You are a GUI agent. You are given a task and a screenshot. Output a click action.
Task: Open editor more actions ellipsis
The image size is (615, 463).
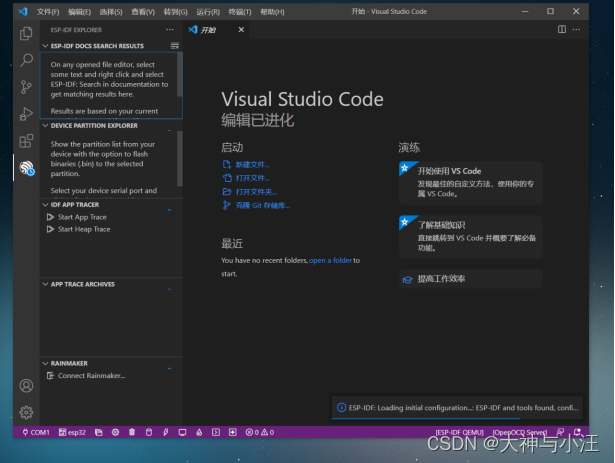576,29
